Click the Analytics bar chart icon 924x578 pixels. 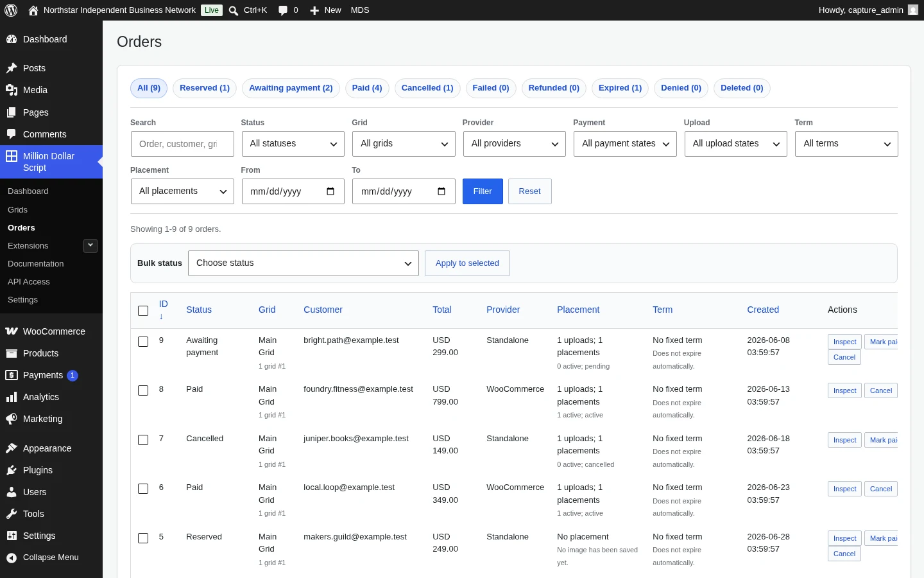(12, 397)
